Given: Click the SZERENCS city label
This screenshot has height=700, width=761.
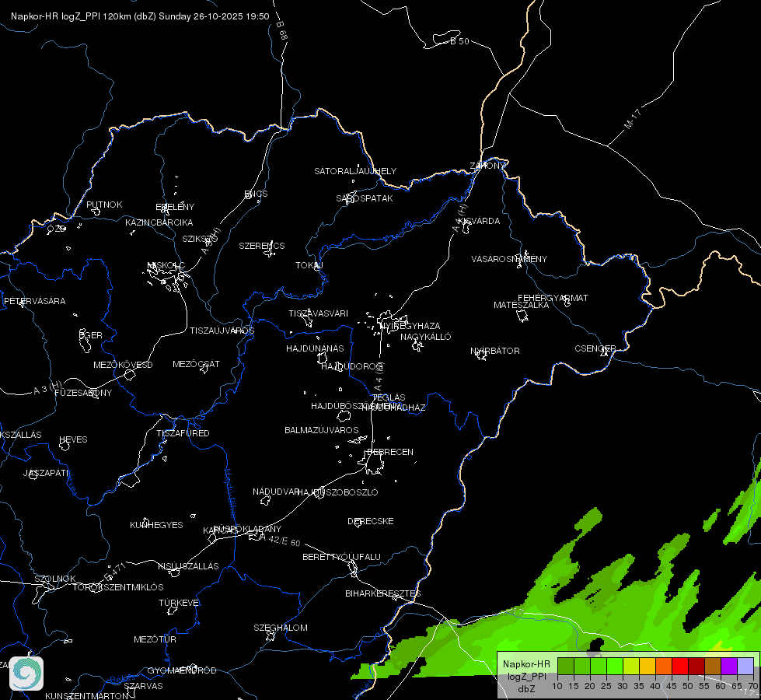Looking at the screenshot, I should point(262,246).
